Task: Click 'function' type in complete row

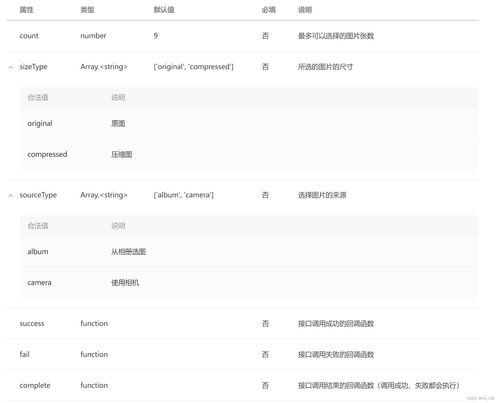Action: point(94,385)
